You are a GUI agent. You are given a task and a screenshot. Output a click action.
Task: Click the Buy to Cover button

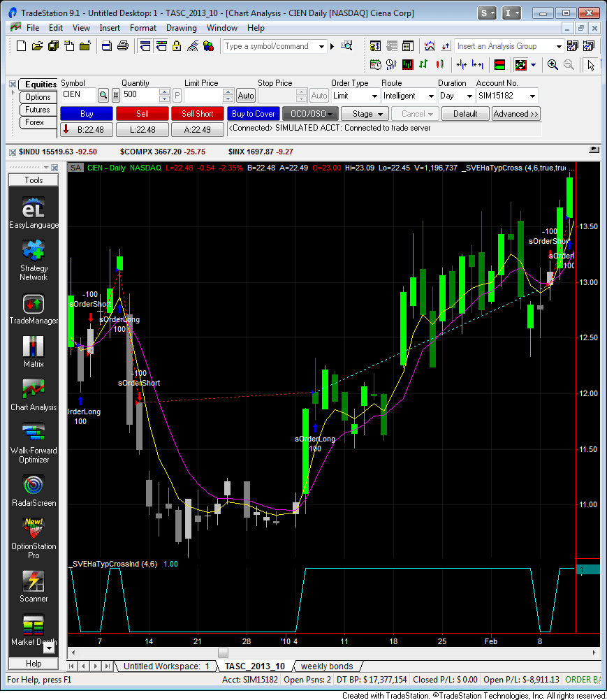pos(253,112)
